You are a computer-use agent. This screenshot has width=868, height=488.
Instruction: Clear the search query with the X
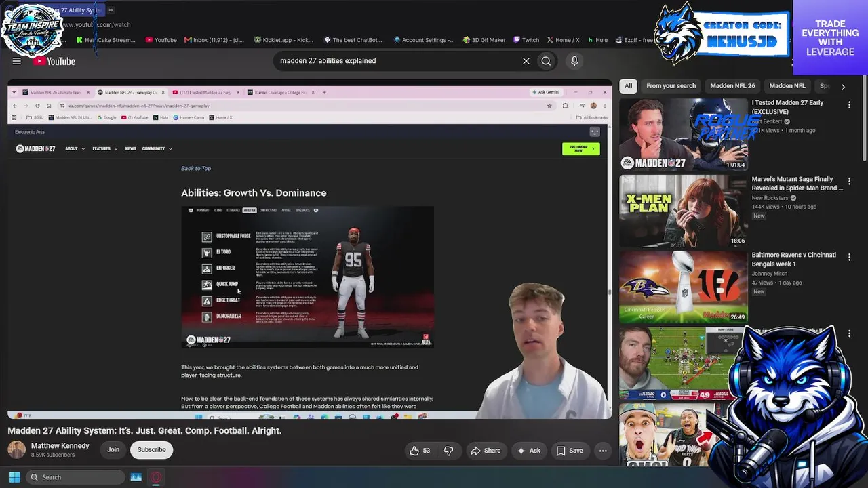tap(526, 61)
